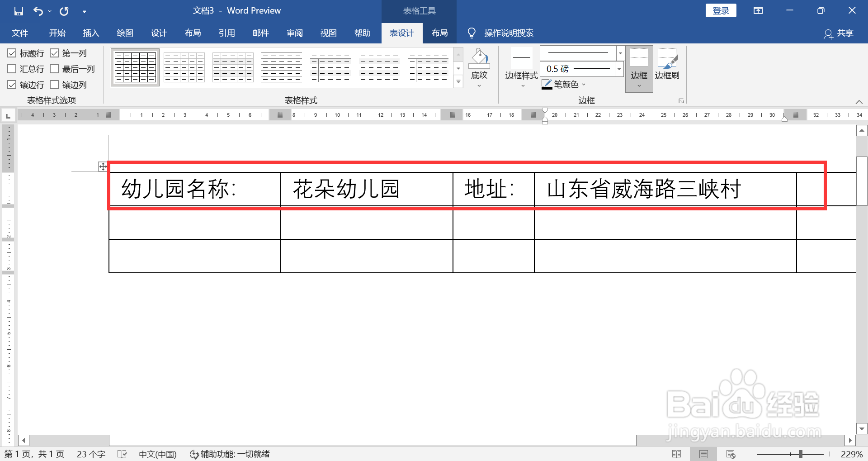Click the 登录 sign-in button
The image size is (868, 461).
point(721,10)
